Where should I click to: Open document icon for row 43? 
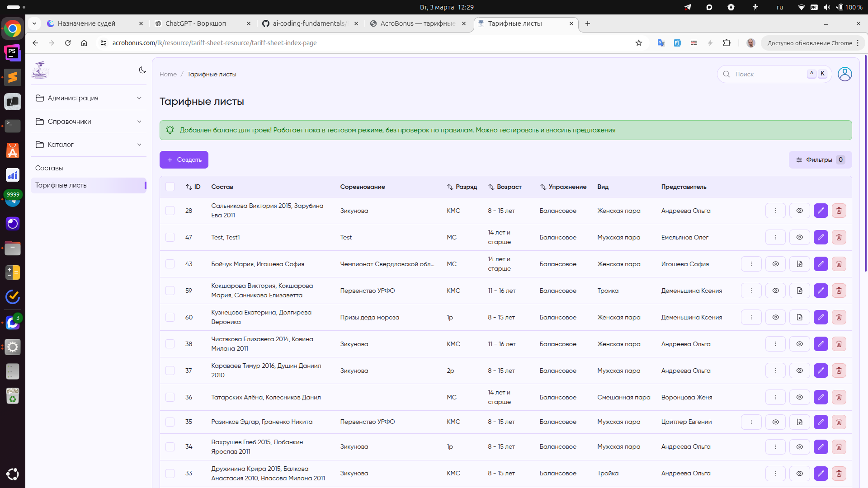799,264
